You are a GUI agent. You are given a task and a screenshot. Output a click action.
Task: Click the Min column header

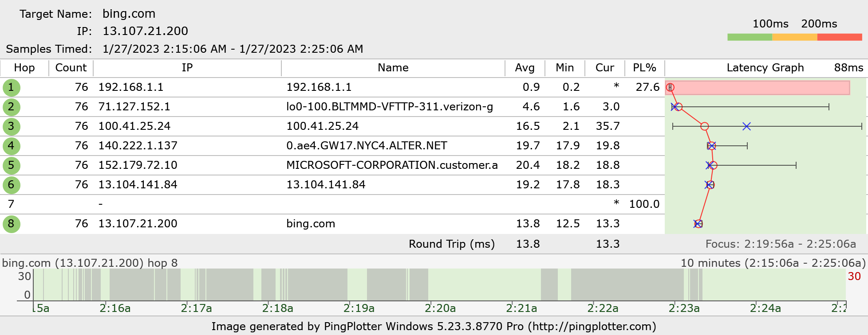[x=565, y=68]
